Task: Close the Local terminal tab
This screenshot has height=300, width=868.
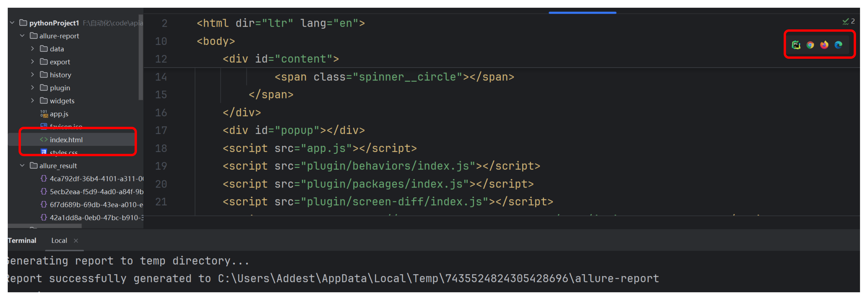Action: (x=76, y=241)
